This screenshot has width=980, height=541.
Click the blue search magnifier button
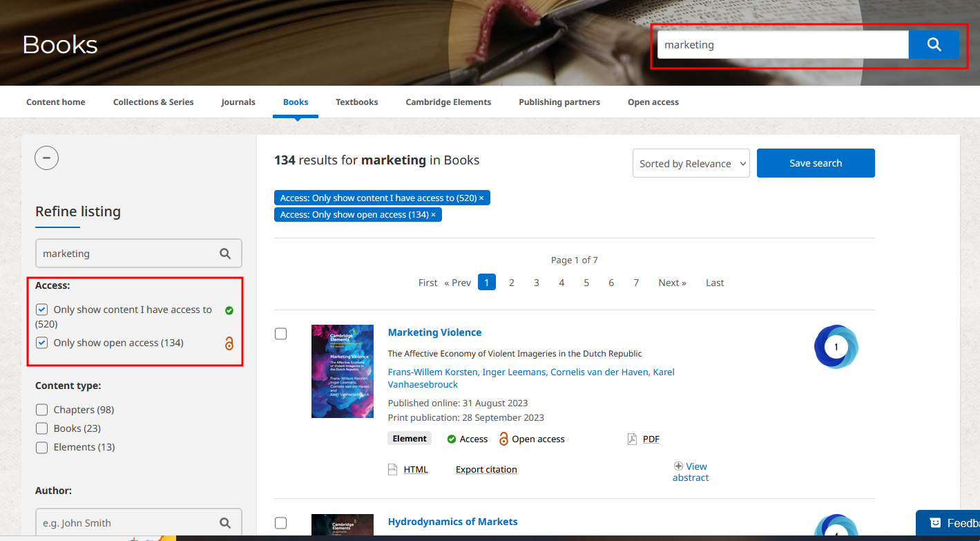(934, 45)
